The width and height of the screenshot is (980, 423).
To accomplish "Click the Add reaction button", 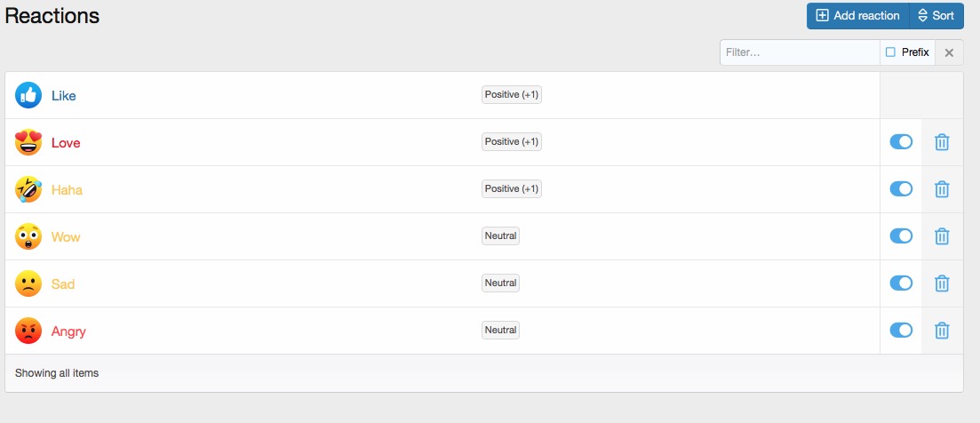I will 857,16.
